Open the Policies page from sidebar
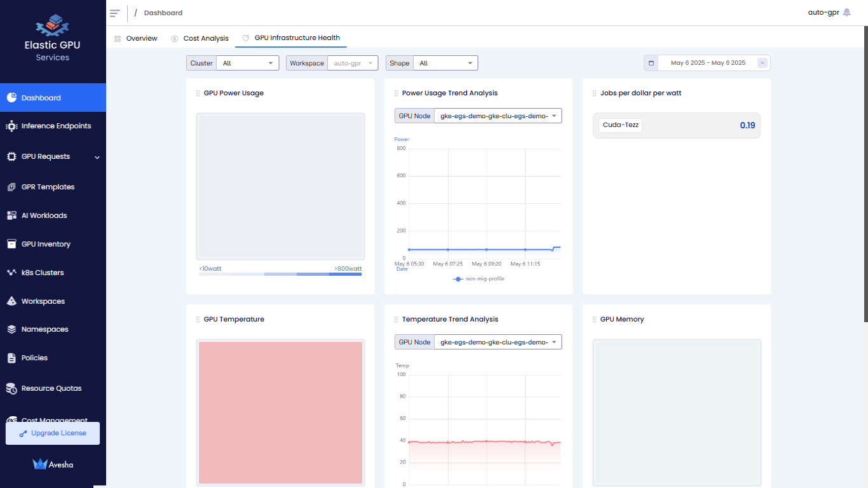868x488 pixels. pyautogui.click(x=34, y=358)
